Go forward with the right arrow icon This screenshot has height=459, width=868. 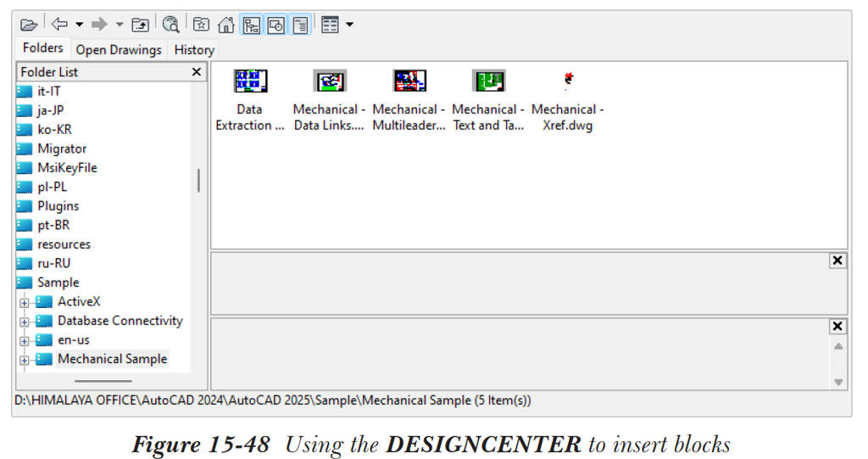(x=100, y=24)
